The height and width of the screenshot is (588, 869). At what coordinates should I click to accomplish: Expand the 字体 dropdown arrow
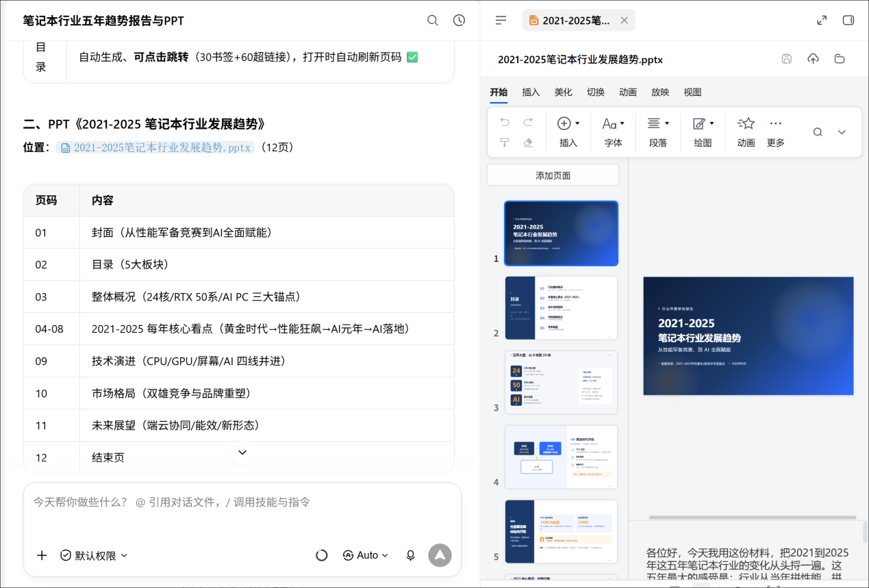point(622,124)
